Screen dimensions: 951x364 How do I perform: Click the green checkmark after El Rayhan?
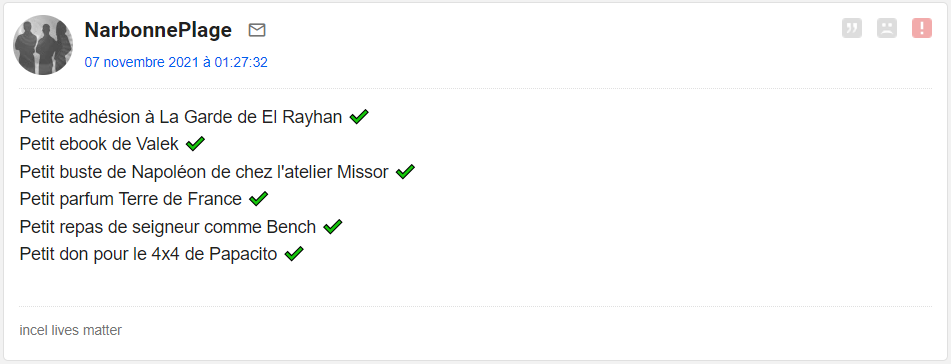click(359, 116)
